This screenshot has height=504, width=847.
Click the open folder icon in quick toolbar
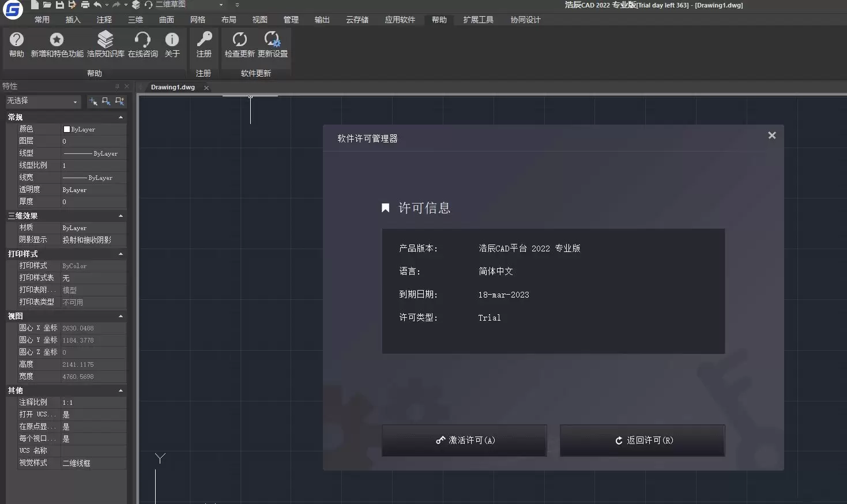[47, 5]
